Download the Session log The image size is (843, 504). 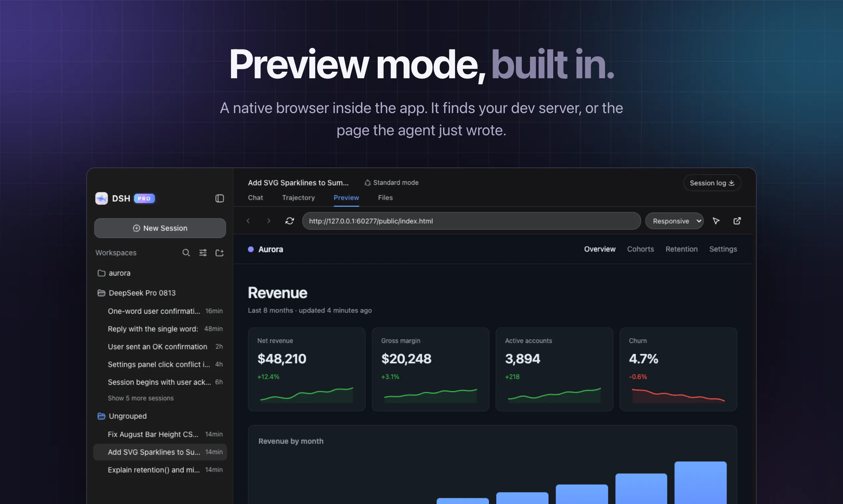coord(712,183)
